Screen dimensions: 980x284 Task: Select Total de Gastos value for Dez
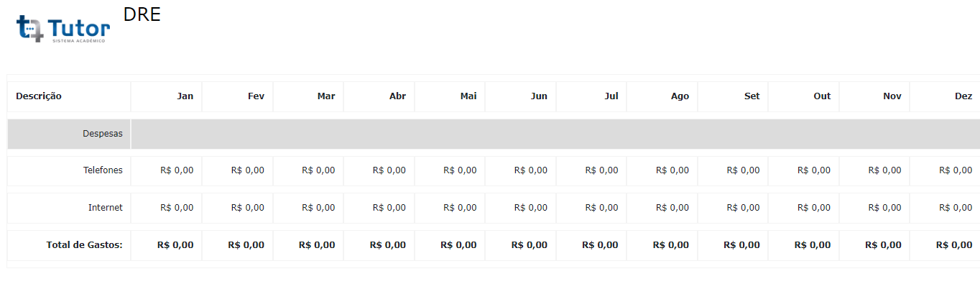pyautogui.click(x=954, y=245)
